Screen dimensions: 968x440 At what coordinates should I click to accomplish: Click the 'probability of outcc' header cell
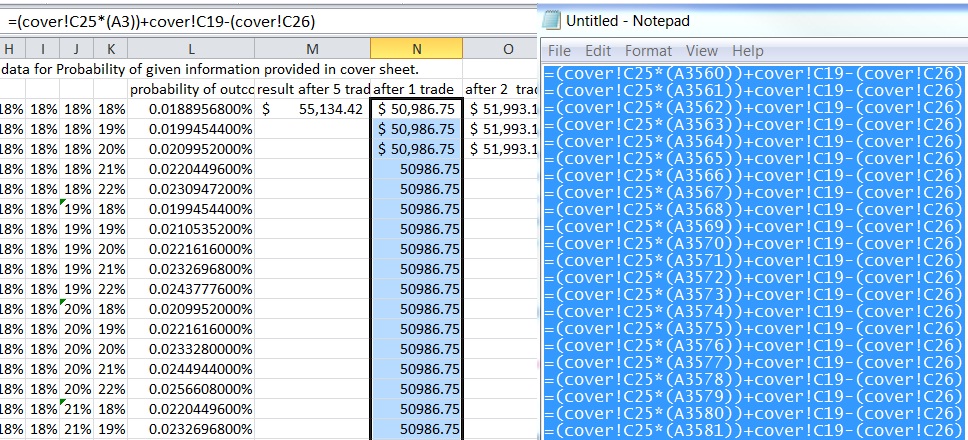[x=191, y=89]
